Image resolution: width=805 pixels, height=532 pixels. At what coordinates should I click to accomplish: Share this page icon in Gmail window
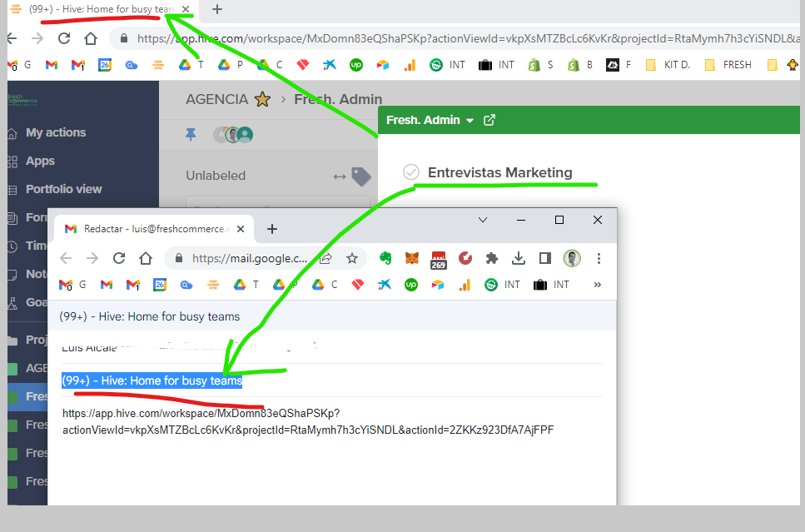[325, 258]
